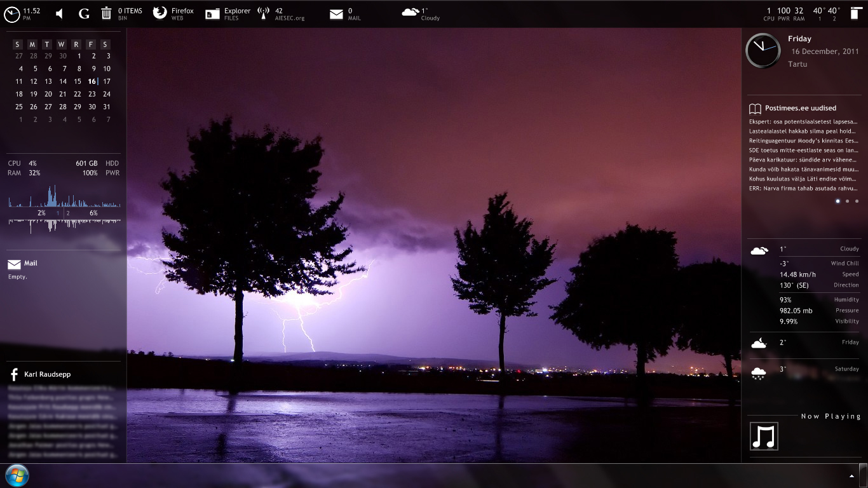Click the '11.52 PM' time text

tap(32, 14)
